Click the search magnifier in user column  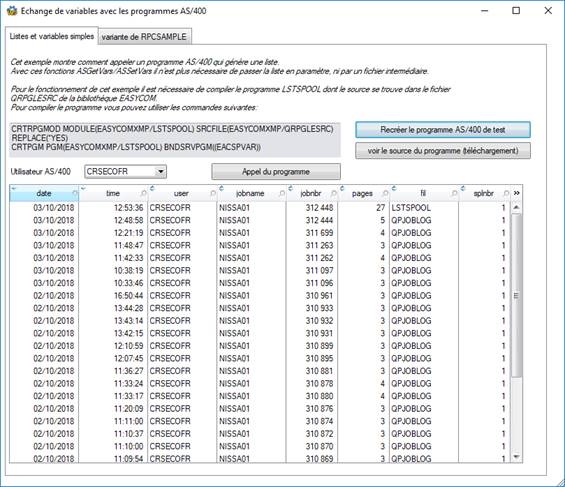click(213, 193)
